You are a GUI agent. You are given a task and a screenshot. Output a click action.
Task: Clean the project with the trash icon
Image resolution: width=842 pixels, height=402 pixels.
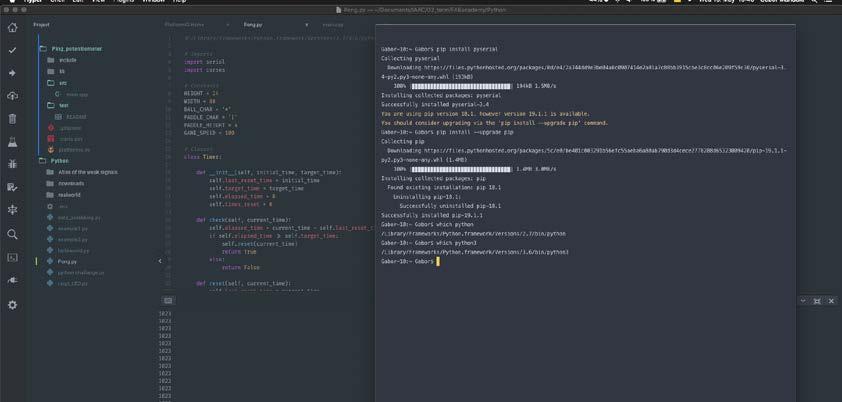coord(12,119)
